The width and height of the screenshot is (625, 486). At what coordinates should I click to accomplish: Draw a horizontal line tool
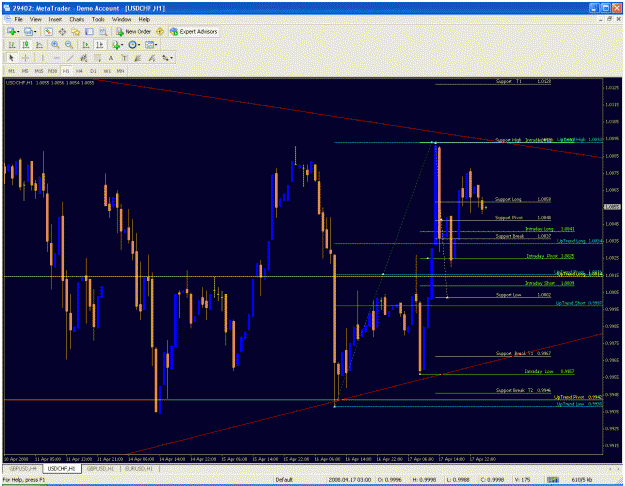pyautogui.click(x=56, y=58)
